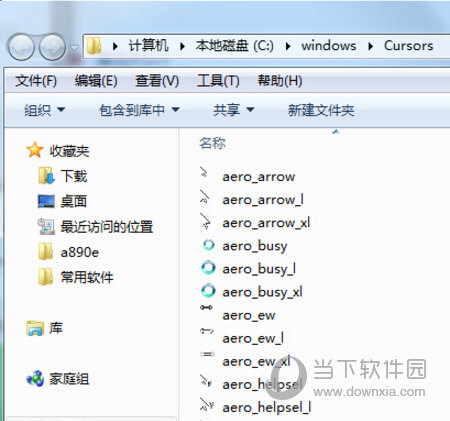Open 最近访问的位置 in favorites
The height and width of the screenshot is (421, 450).
107,227
